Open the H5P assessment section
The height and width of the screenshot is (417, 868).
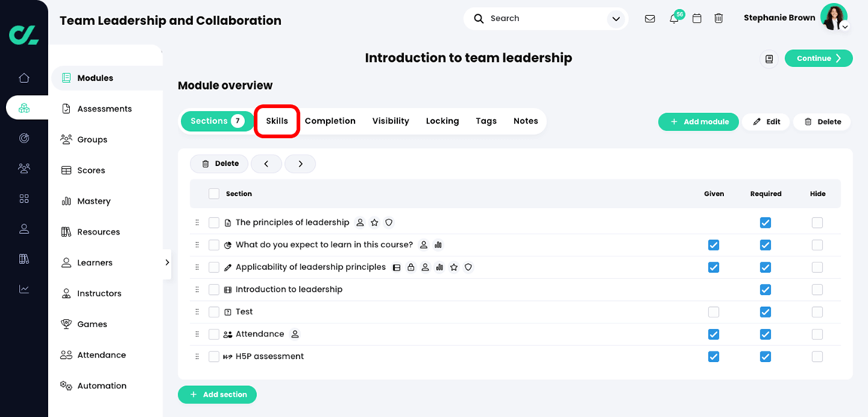coord(270,357)
